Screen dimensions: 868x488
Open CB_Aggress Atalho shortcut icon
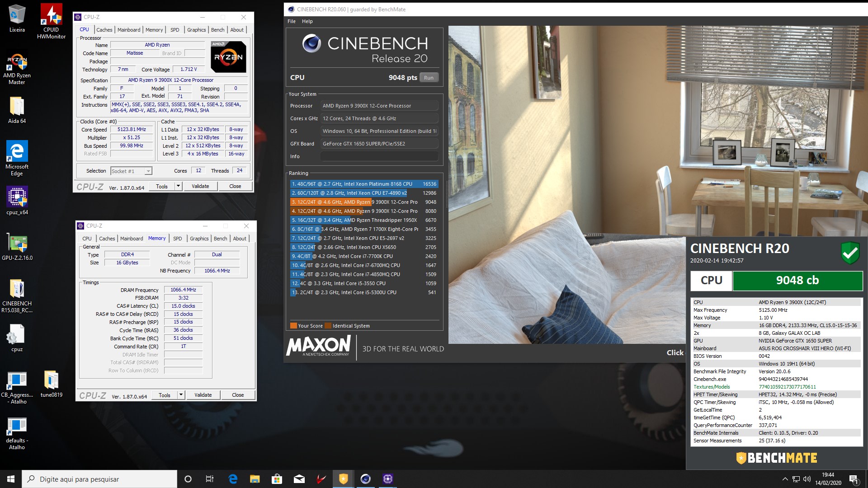click(x=17, y=387)
